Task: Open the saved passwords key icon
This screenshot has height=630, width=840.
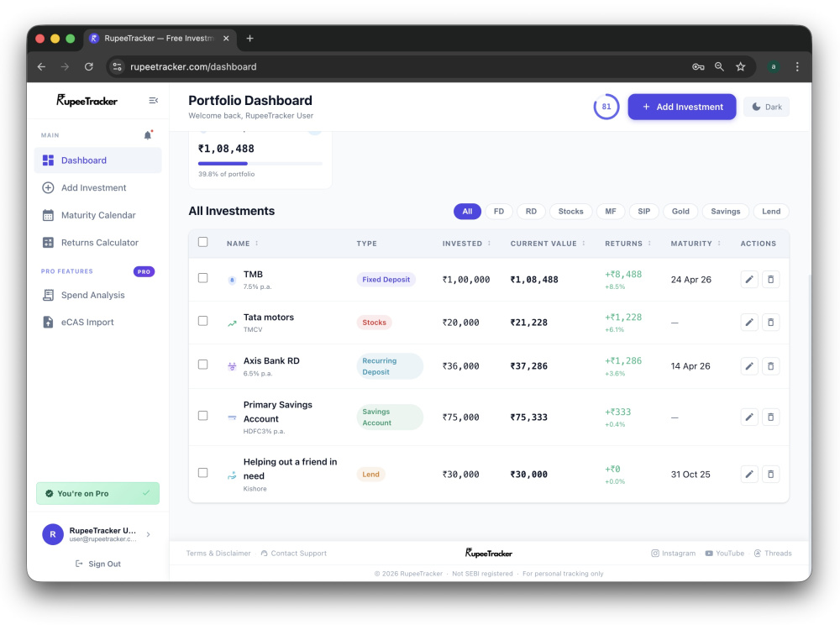Action: point(697,66)
